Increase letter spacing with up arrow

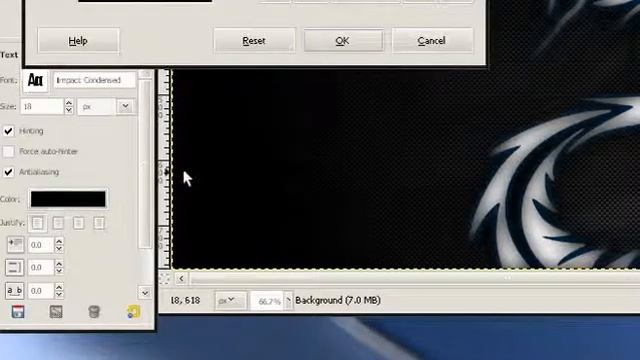tap(59, 287)
